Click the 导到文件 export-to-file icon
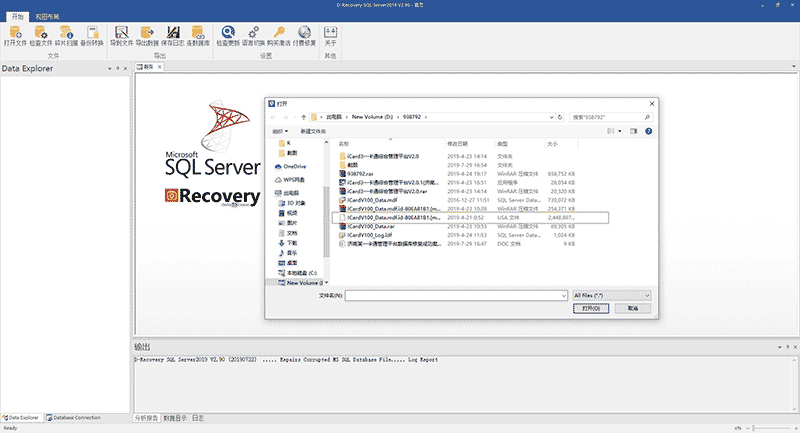Viewport: 800px width, 433px height. pyautogui.click(x=121, y=36)
